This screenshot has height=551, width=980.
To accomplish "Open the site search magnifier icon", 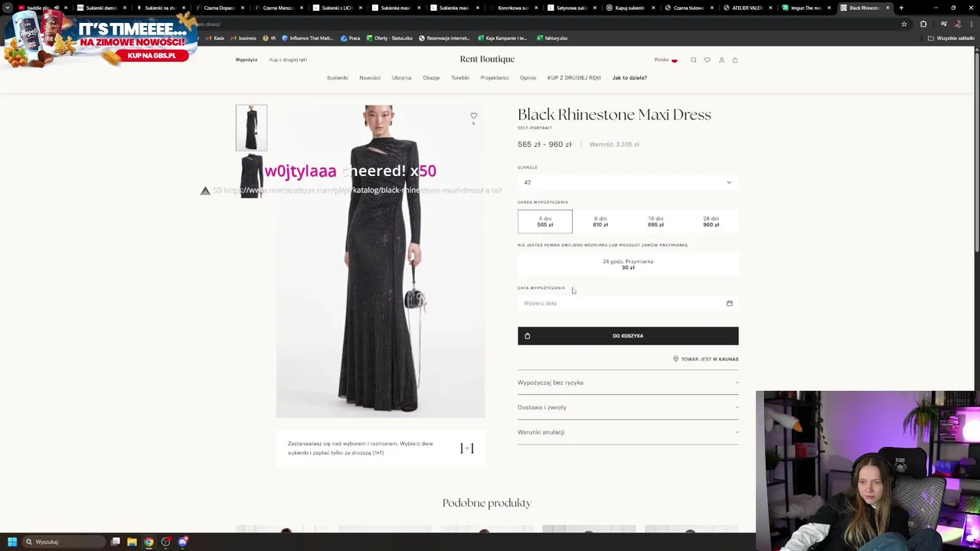I will click(x=694, y=60).
